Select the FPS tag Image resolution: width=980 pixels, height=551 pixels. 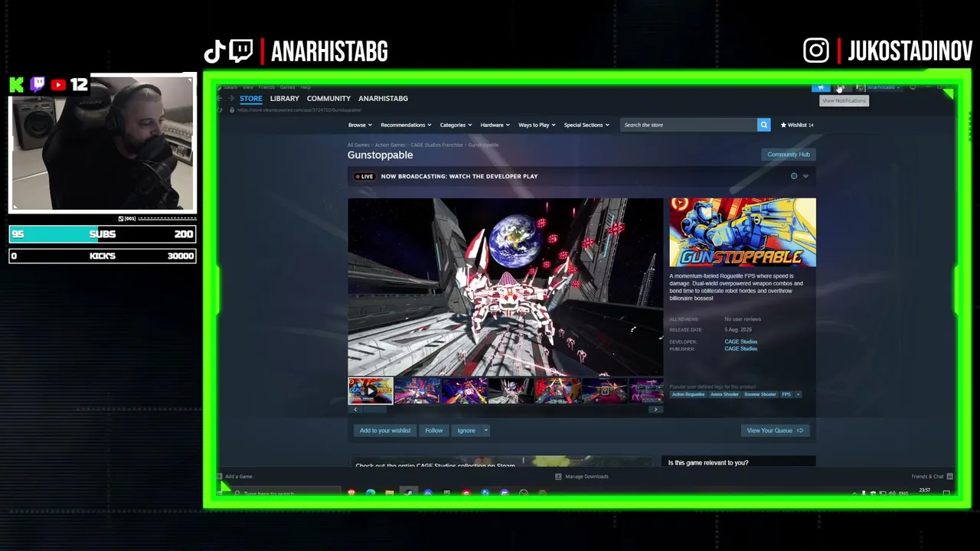pos(786,394)
